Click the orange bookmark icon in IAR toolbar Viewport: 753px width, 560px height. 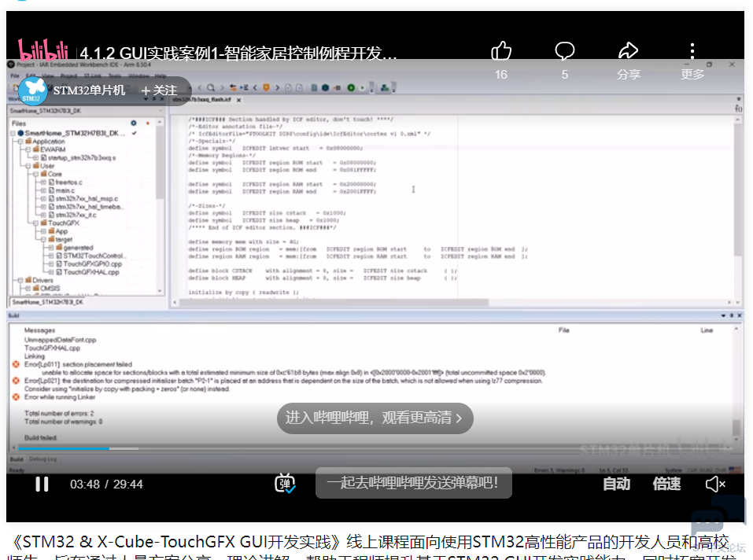pyautogui.click(x=266, y=88)
